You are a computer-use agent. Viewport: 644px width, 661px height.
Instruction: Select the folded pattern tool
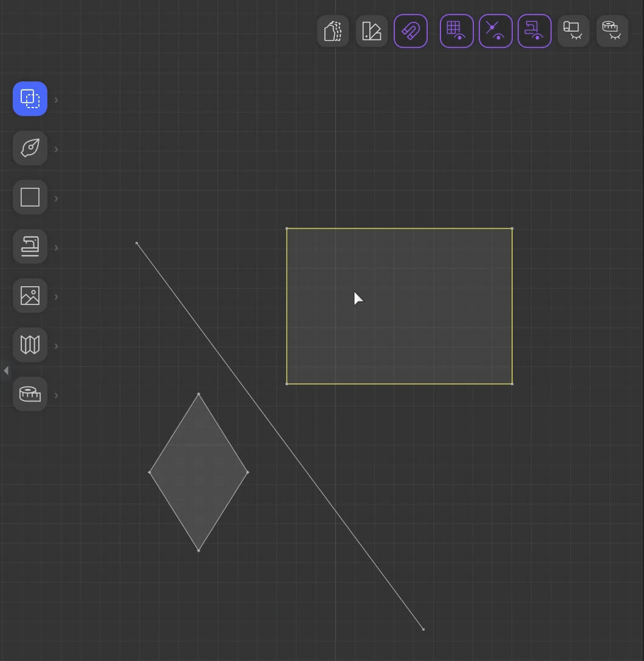point(30,345)
